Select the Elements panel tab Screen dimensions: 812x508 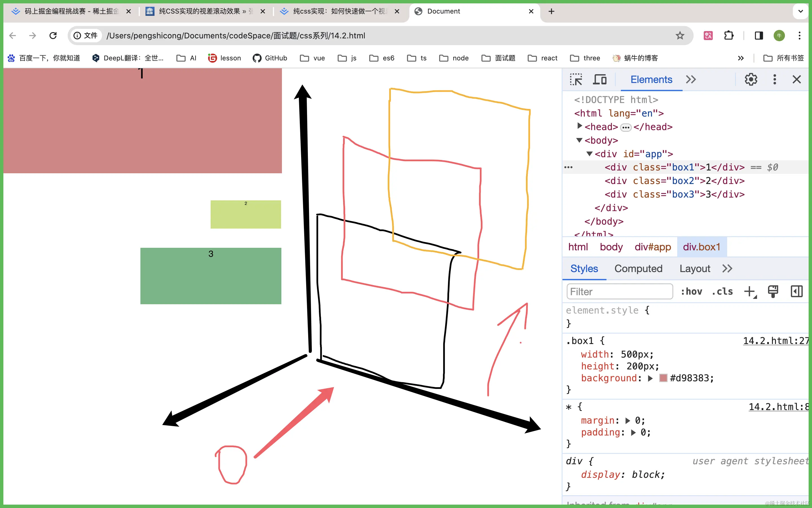click(x=651, y=80)
